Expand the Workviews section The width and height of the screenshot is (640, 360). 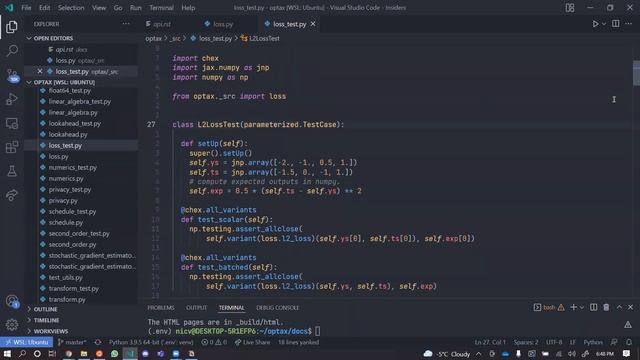[51, 331]
